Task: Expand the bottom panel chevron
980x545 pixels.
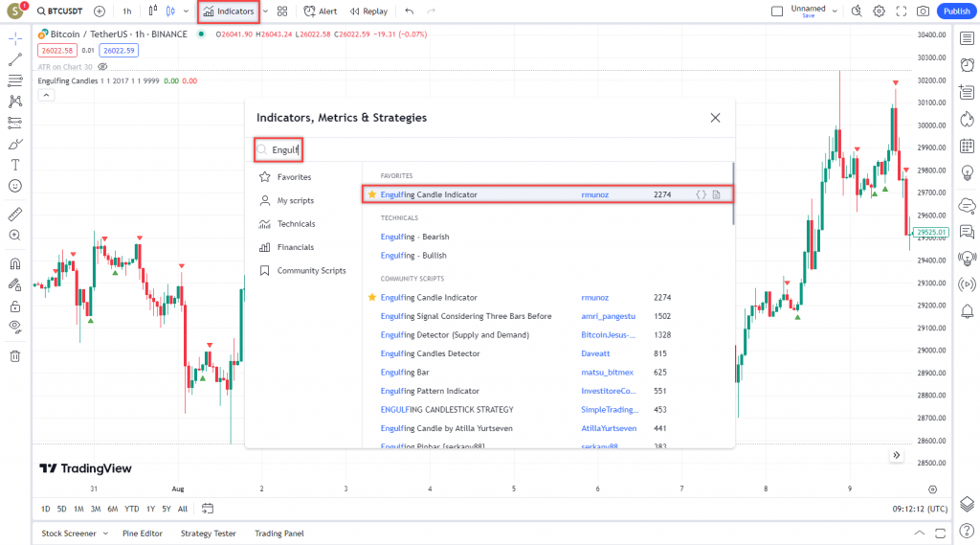Action: (920, 534)
